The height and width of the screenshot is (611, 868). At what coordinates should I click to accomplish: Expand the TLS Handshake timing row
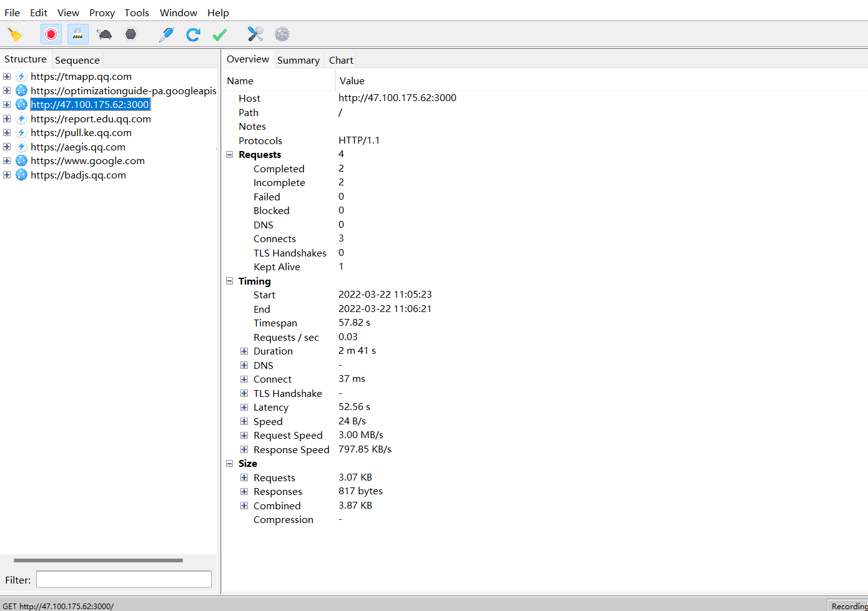[x=244, y=393]
